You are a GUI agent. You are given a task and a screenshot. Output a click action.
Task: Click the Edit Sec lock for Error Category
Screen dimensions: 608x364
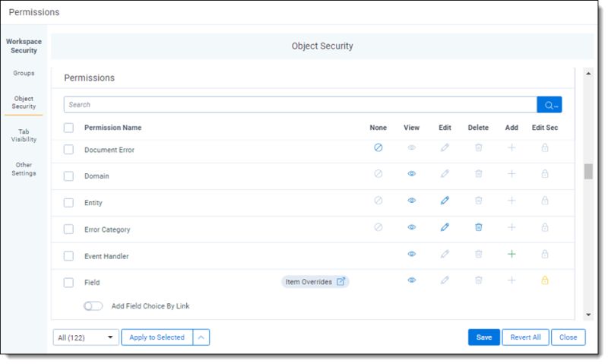pyautogui.click(x=545, y=227)
